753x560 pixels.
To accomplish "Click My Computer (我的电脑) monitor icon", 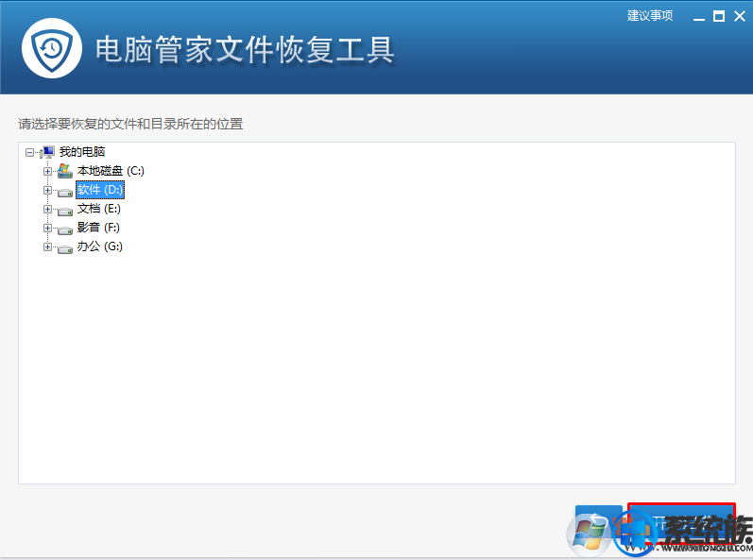I will pyautogui.click(x=47, y=152).
